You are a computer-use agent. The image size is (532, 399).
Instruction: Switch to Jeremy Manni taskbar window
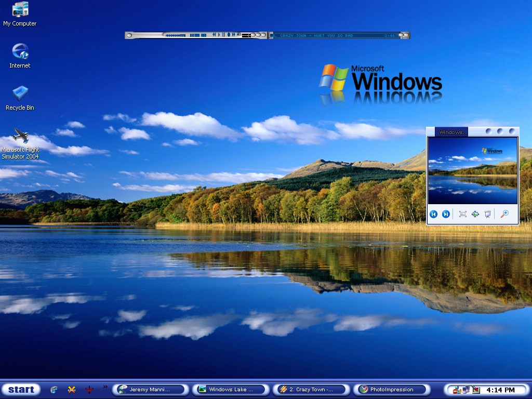[x=151, y=390]
